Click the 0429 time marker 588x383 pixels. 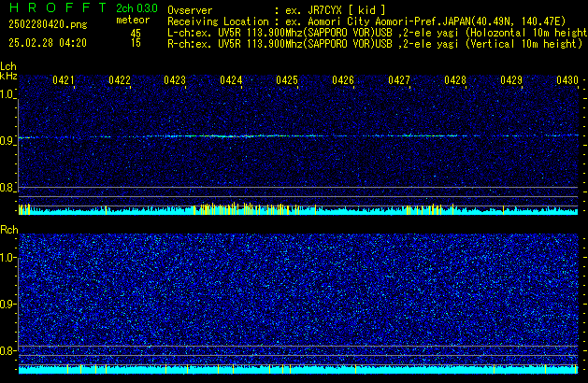511,80
